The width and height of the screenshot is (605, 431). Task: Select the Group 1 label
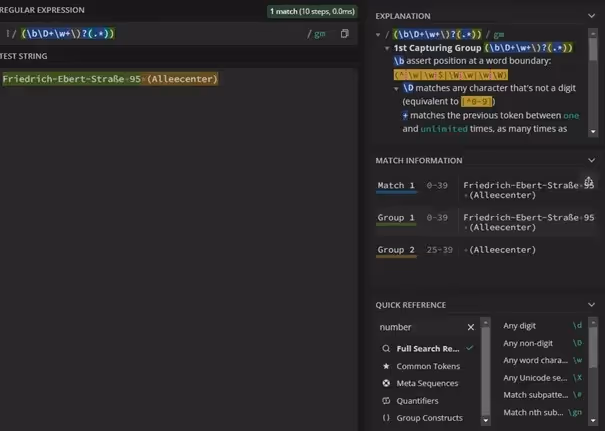(x=396, y=218)
